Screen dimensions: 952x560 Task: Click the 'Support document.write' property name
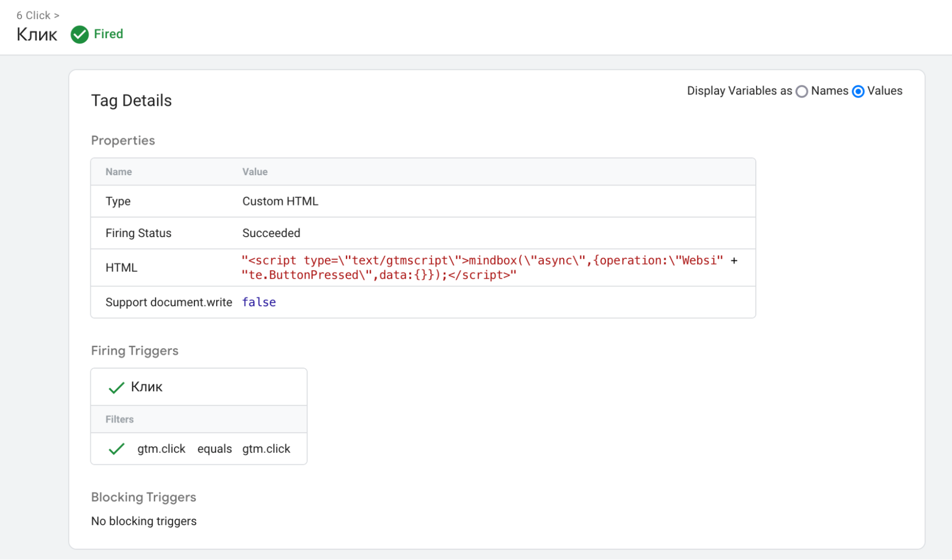coord(169,302)
